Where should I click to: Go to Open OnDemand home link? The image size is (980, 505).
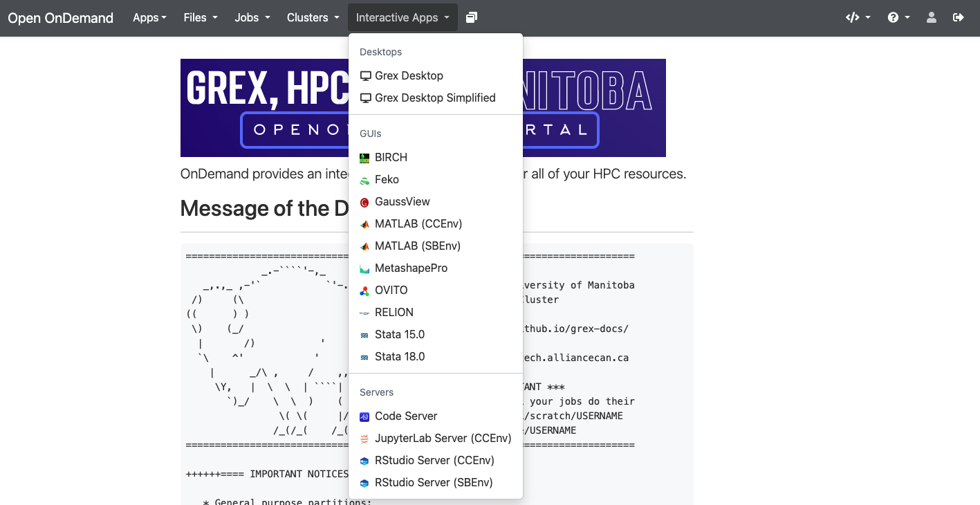click(x=61, y=18)
